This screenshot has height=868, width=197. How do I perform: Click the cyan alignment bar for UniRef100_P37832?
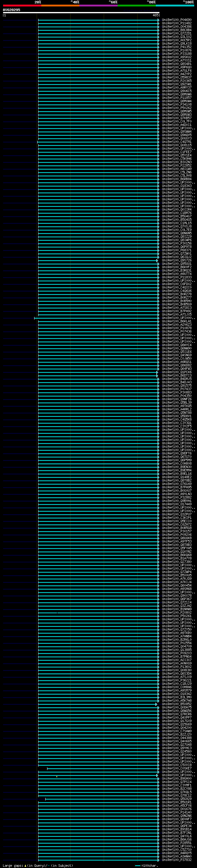point(98,860)
